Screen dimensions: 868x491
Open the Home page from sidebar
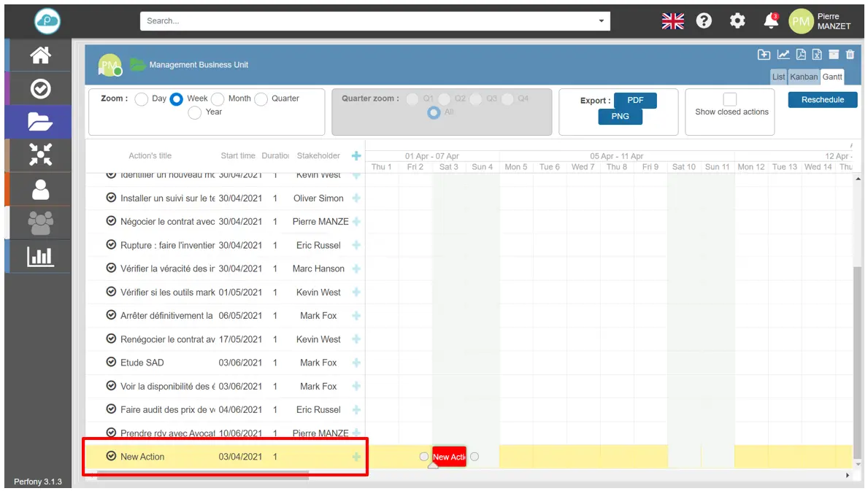40,55
